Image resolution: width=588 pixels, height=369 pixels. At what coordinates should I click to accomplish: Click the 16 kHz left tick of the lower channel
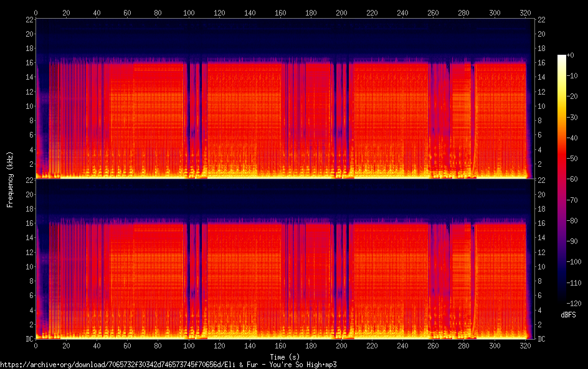tap(28, 223)
